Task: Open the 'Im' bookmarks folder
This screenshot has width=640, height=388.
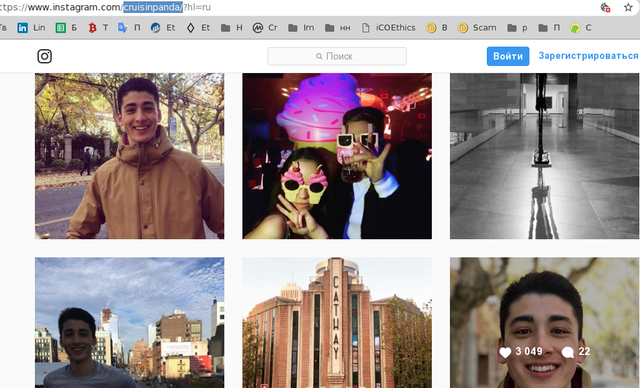Action: [301, 28]
